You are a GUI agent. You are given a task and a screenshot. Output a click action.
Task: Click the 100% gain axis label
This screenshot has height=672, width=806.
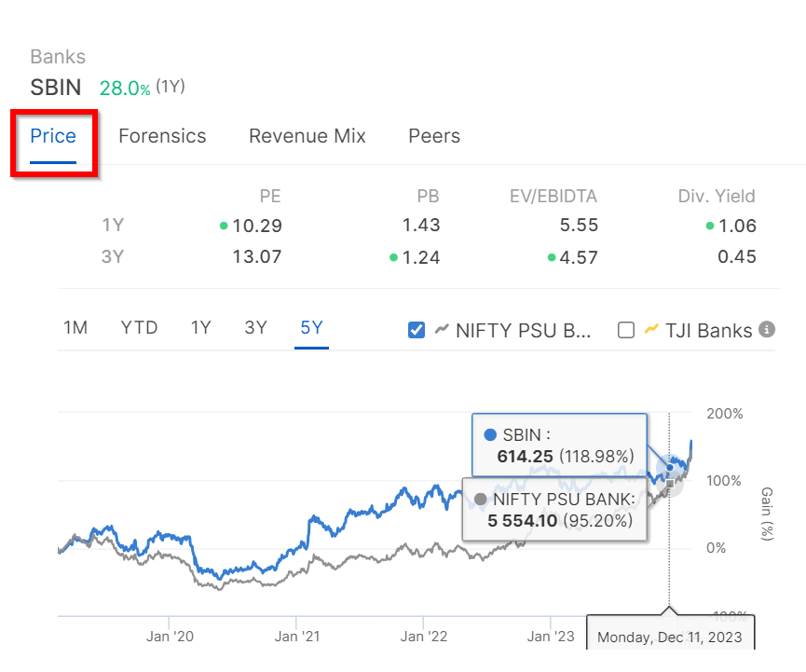point(724,481)
